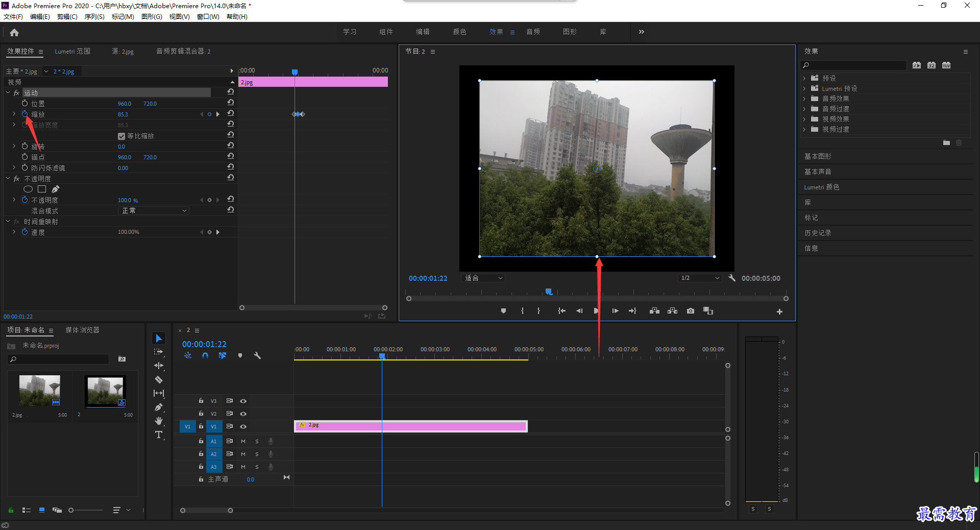This screenshot has height=530, width=980.
Task: Toggle V2 track output eye
Action: (x=243, y=414)
